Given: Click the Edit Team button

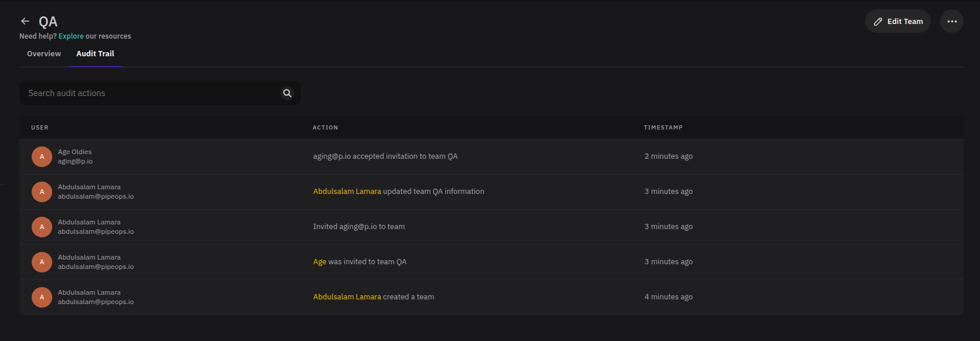Looking at the screenshot, I should pyautogui.click(x=897, y=21).
